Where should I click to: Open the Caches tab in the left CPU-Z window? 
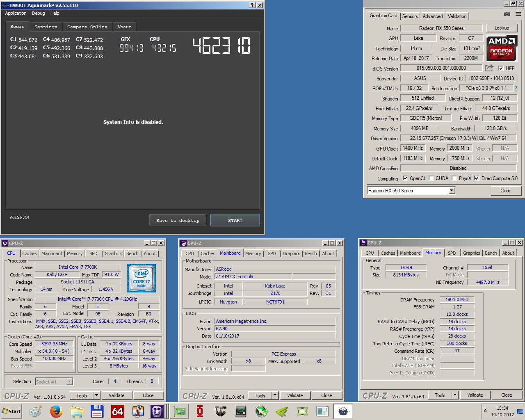(30, 253)
